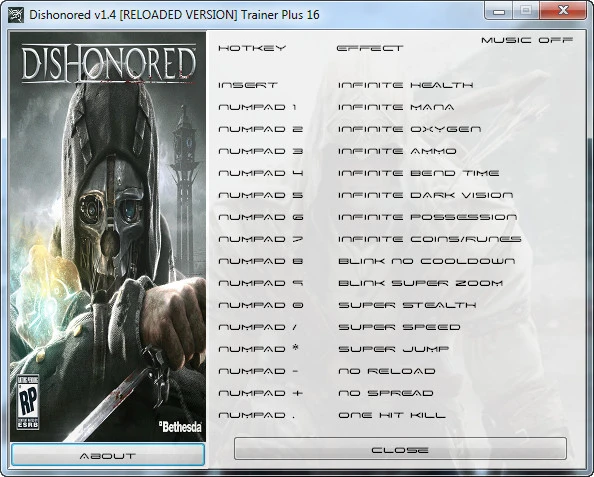
Task: Select the Super Speed effect text
Action: point(399,327)
